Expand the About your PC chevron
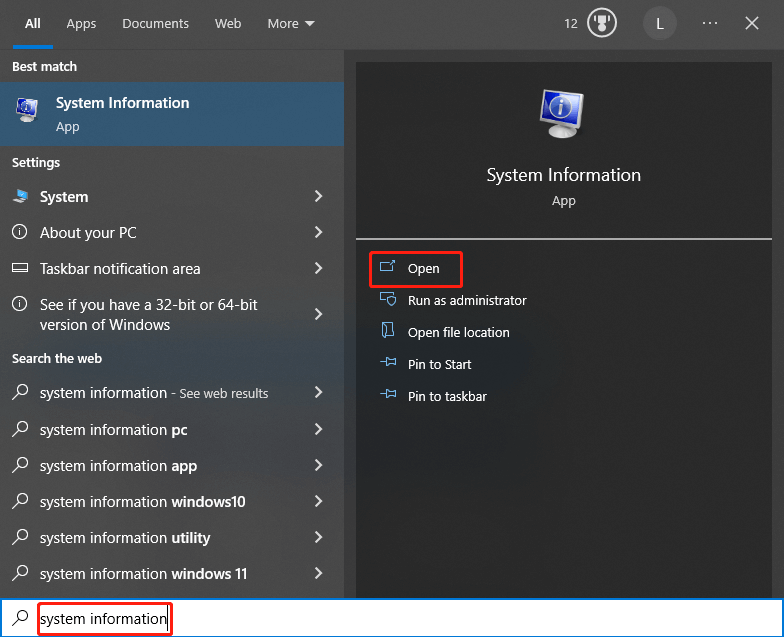The height and width of the screenshot is (637, 784). tap(318, 232)
